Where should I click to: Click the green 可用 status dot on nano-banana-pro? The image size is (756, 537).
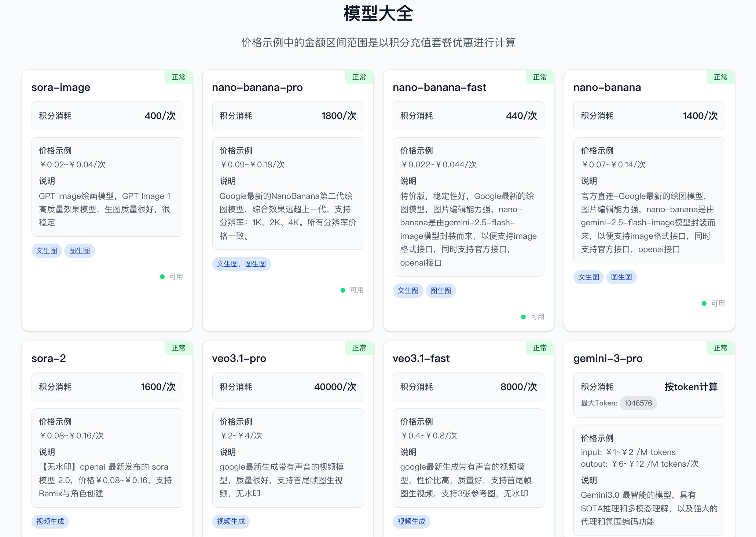(x=343, y=290)
